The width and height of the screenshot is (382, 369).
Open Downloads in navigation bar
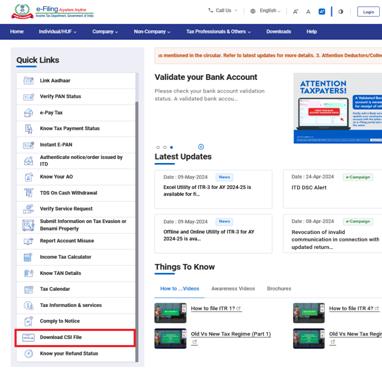point(279,32)
